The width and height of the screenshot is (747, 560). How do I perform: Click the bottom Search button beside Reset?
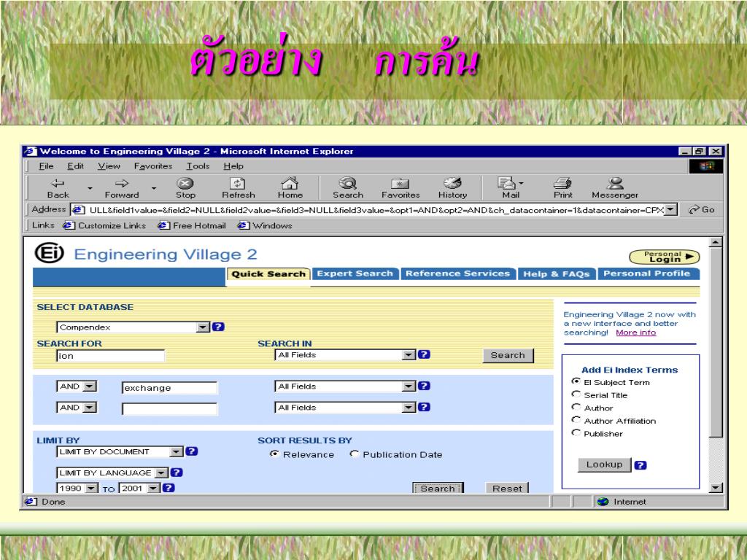coord(438,488)
